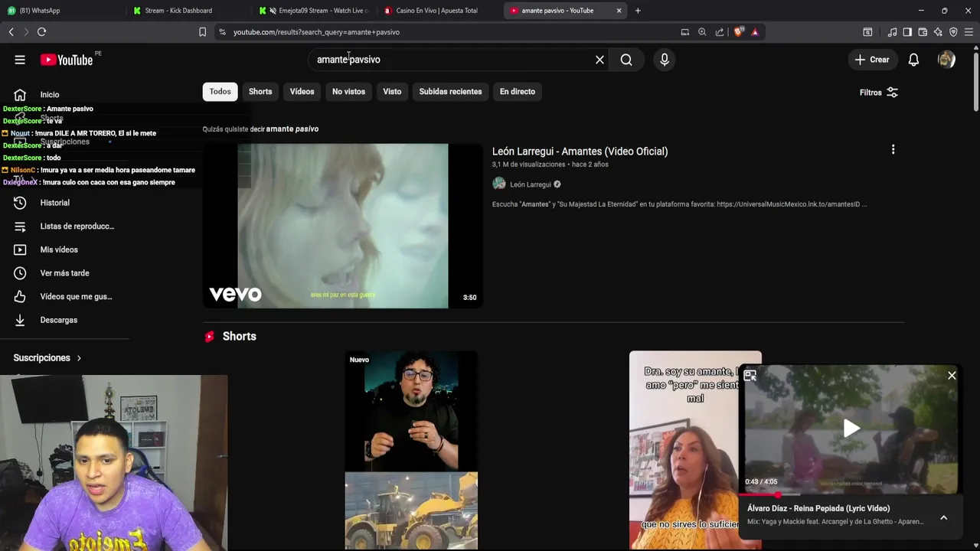Go to the YouTube home logo

click(67, 60)
